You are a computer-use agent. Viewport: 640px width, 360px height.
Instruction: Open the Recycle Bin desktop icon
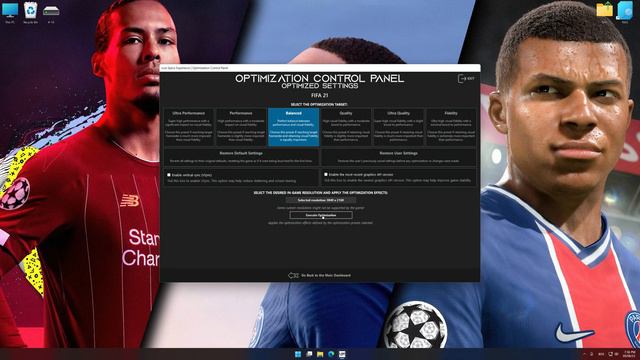[30, 10]
